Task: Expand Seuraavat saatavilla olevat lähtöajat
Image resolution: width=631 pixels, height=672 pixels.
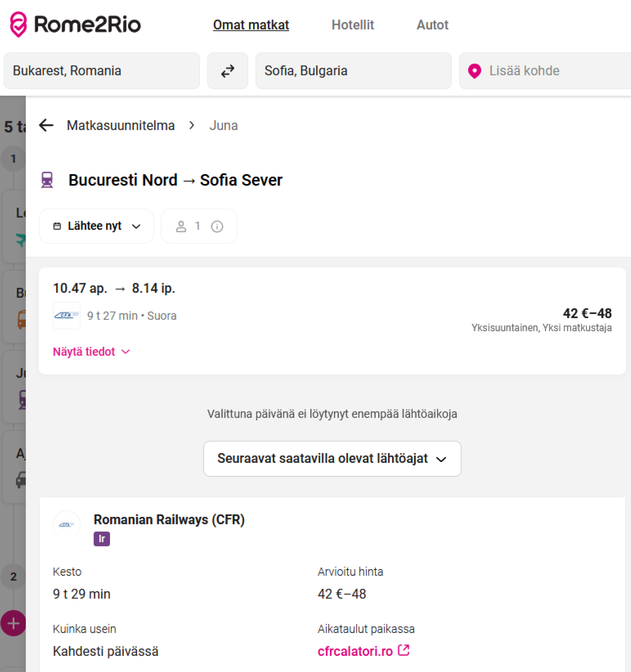Action: [x=332, y=459]
